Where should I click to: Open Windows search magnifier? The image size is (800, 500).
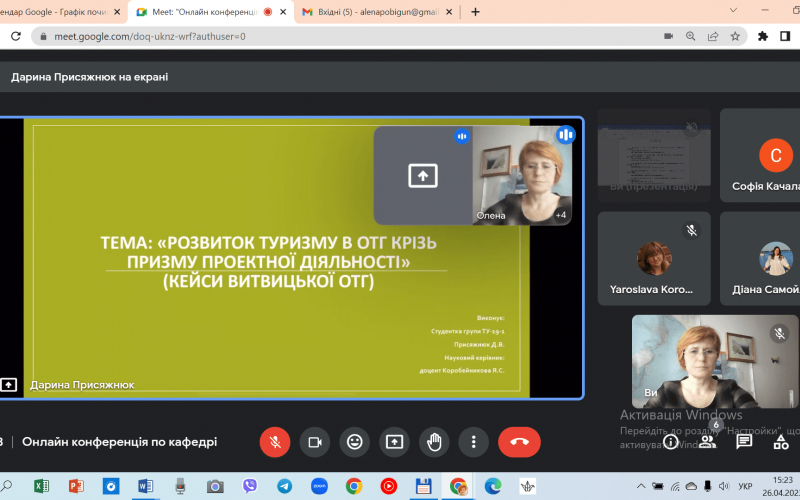pos(7,486)
